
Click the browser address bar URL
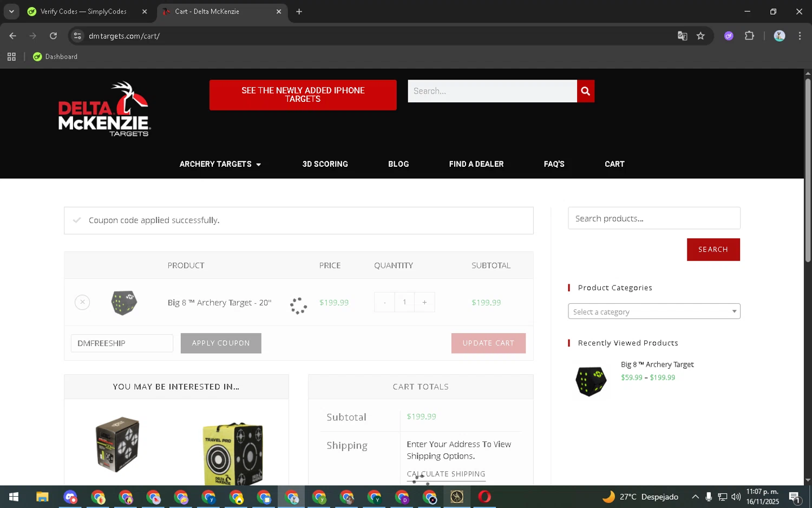coord(124,36)
